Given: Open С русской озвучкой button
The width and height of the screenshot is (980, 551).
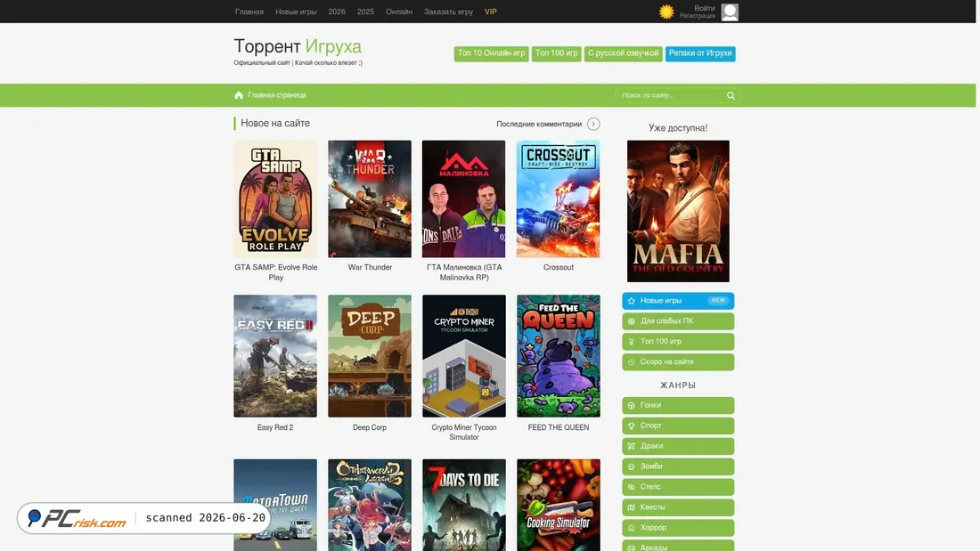Looking at the screenshot, I should pyautogui.click(x=623, y=53).
